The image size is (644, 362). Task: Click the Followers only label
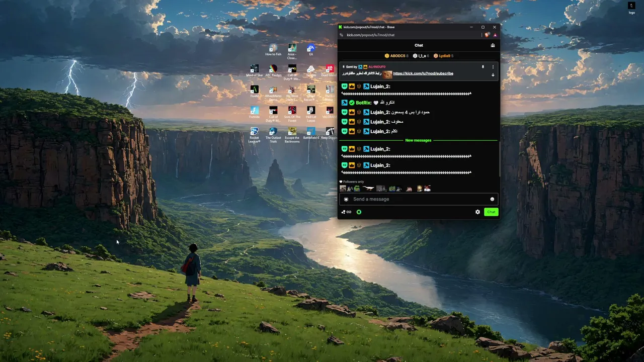353,182
